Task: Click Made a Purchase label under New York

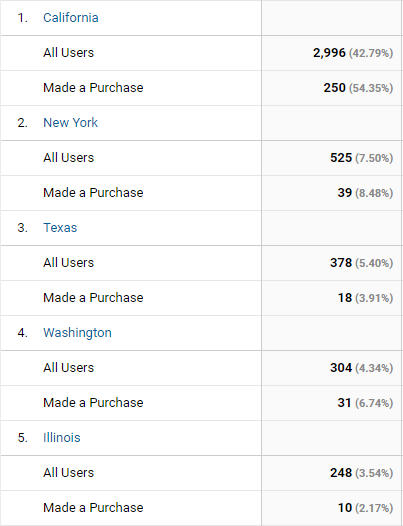Action: [x=93, y=193]
